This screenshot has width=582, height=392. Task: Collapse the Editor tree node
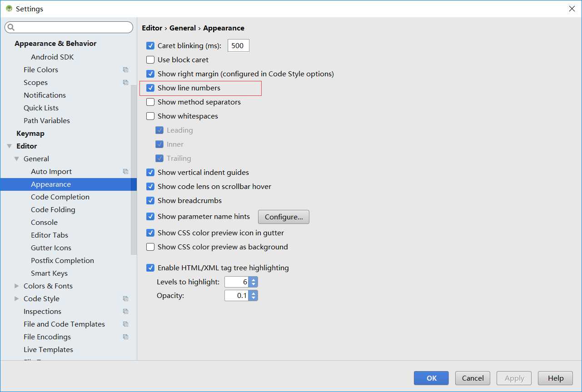[10, 146]
